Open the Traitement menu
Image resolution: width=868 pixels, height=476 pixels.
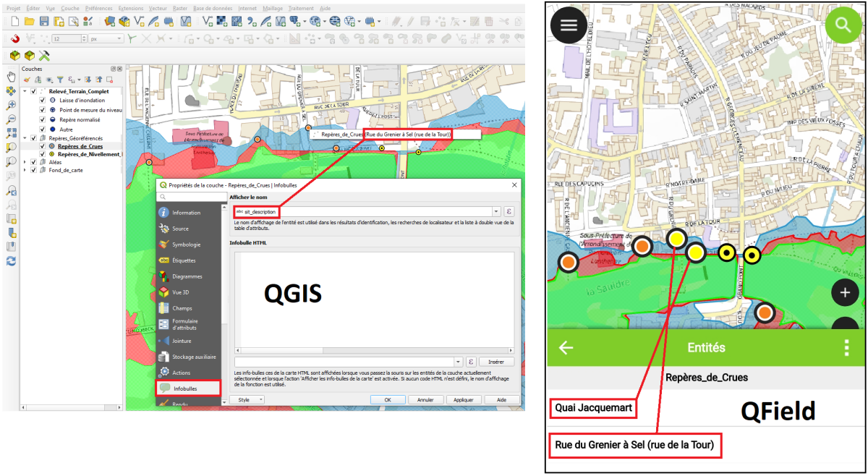point(301,8)
